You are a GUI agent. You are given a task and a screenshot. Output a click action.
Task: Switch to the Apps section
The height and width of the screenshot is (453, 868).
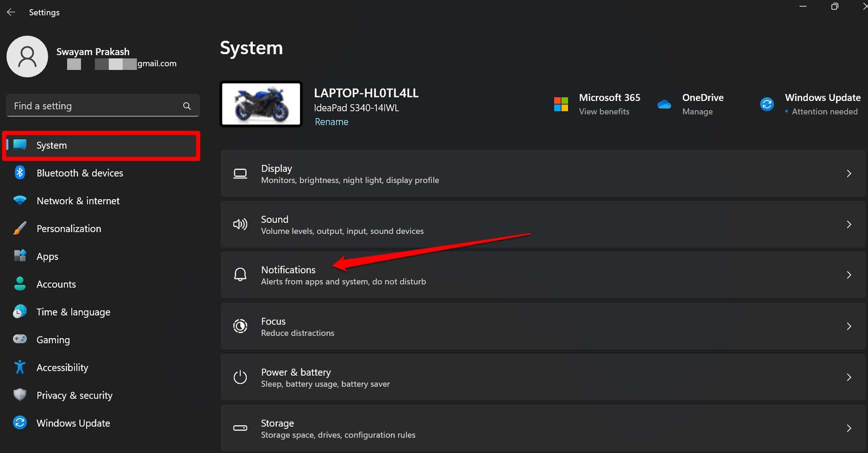[x=47, y=256]
